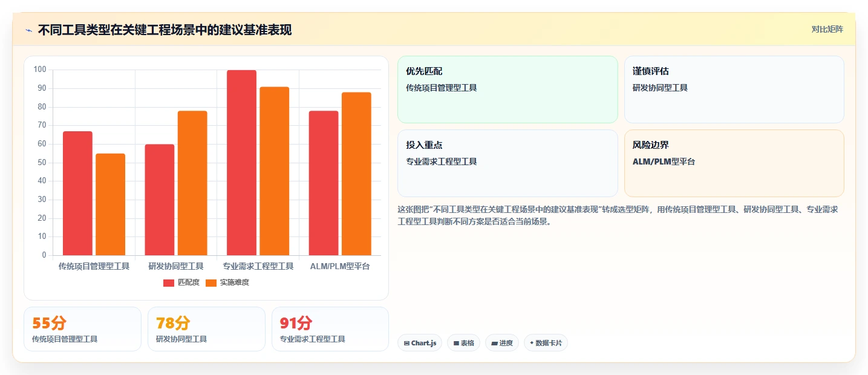Screen dimensions: 868x375
Task: Click the orange 实施难度 bar for ALM/PLM型平台
Action: 356,174
